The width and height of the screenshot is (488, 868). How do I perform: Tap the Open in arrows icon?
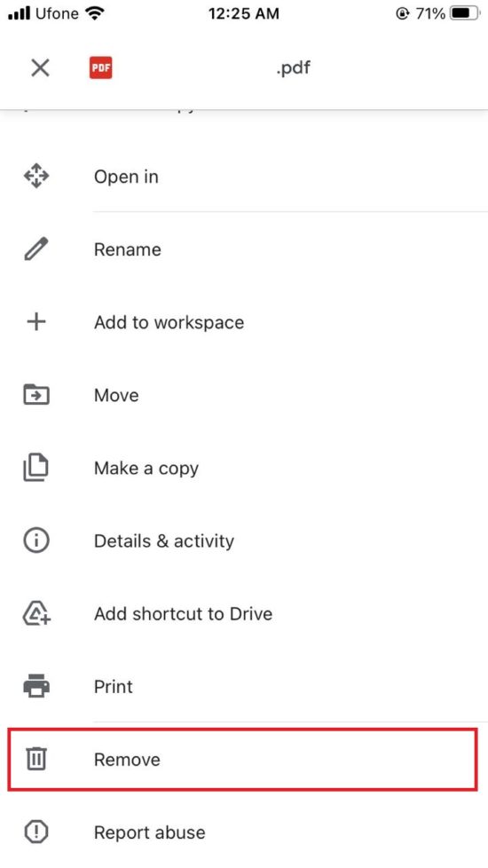click(x=36, y=177)
